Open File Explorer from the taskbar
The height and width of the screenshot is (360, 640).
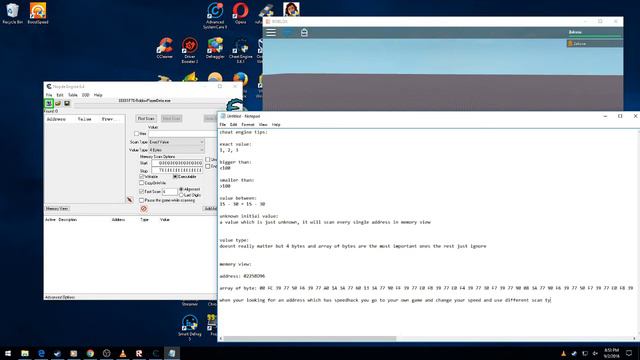[x=25, y=353]
